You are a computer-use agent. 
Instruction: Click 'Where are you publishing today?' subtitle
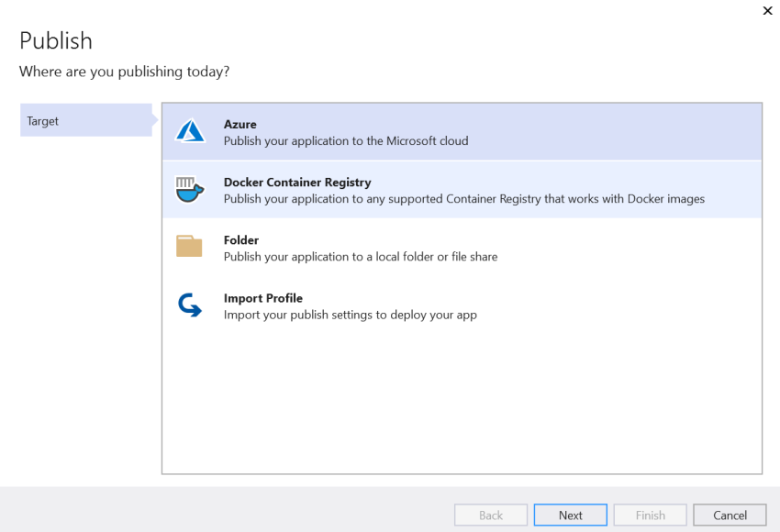pyautogui.click(x=124, y=72)
